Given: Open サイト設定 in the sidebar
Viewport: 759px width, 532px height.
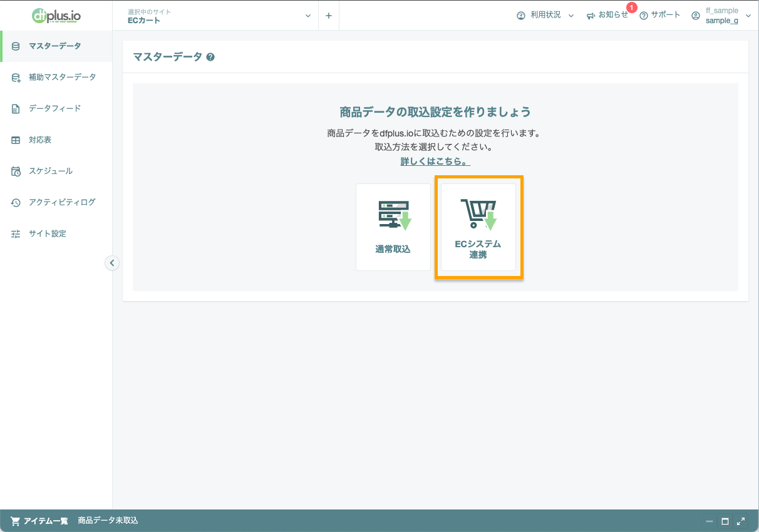Looking at the screenshot, I should [56, 233].
